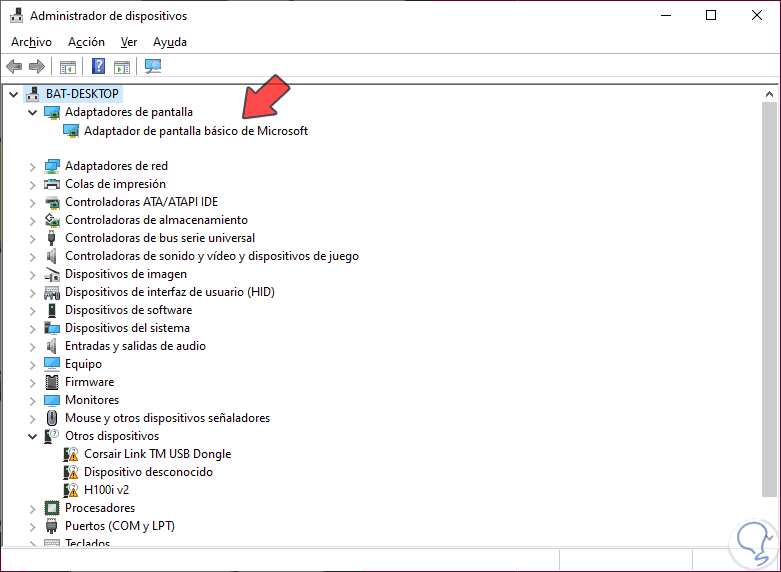Screen dimensions: 781x572
Task: Select the Equipo category label
Action: click(83, 364)
